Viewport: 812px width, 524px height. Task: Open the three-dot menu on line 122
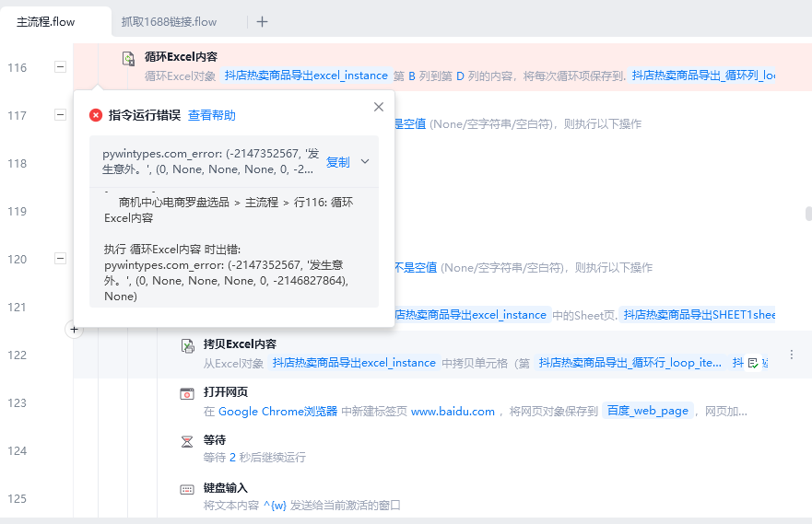coord(791,355)
